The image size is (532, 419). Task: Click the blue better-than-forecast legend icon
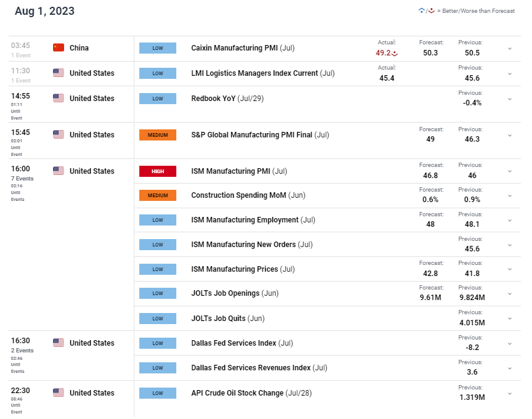click(422, 10)
